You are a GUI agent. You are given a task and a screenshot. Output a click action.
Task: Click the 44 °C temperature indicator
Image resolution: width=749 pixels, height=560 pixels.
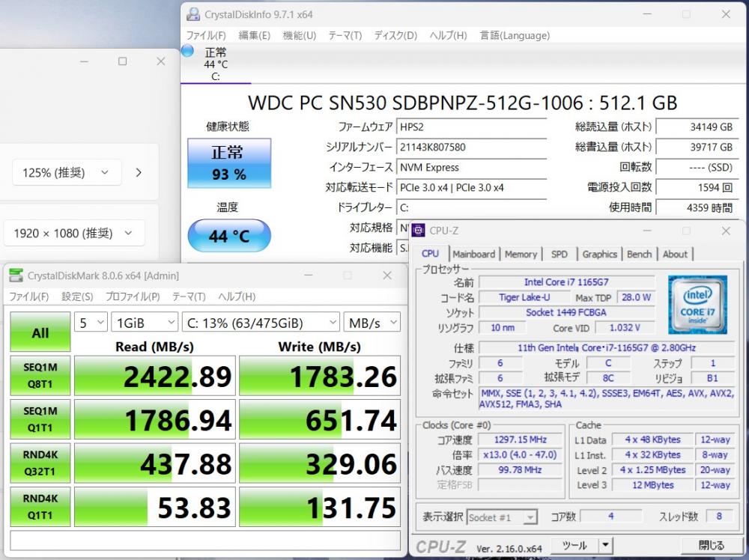(228, 236)
